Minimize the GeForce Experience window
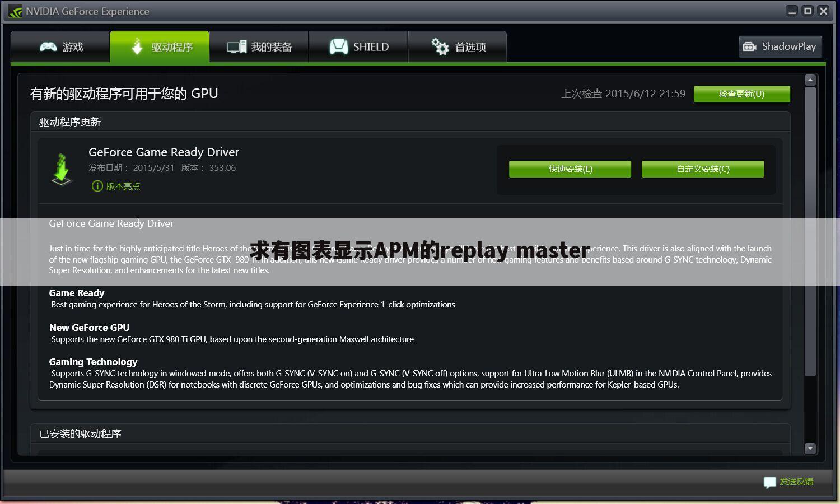This screenshot has height=504, width=840. (792, 11)
